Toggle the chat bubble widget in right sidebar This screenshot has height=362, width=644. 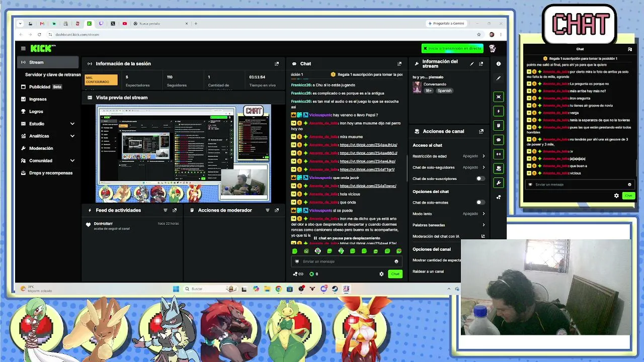499,140
